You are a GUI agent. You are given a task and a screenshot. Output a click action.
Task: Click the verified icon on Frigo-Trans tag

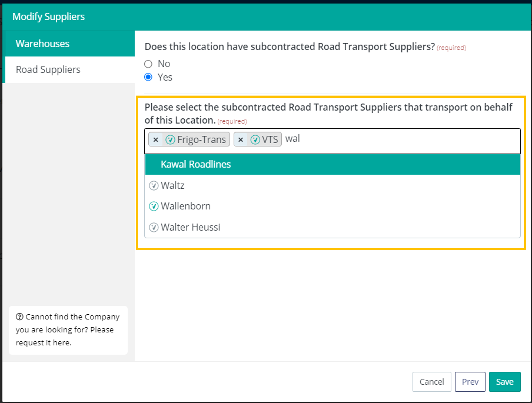pos(170,140)
